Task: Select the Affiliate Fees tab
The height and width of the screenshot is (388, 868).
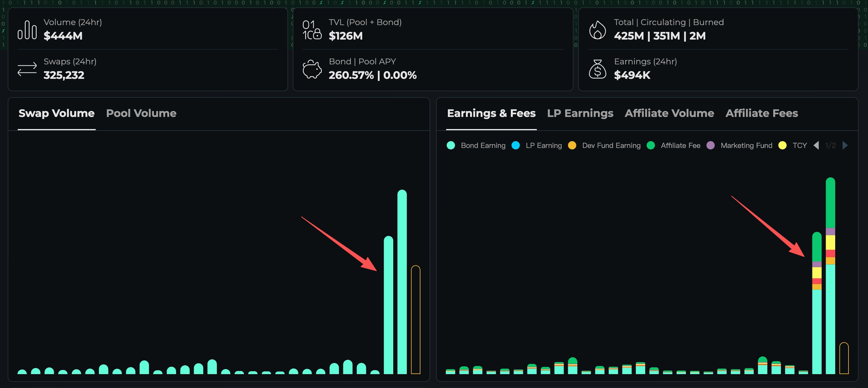Action: [762, 113]
